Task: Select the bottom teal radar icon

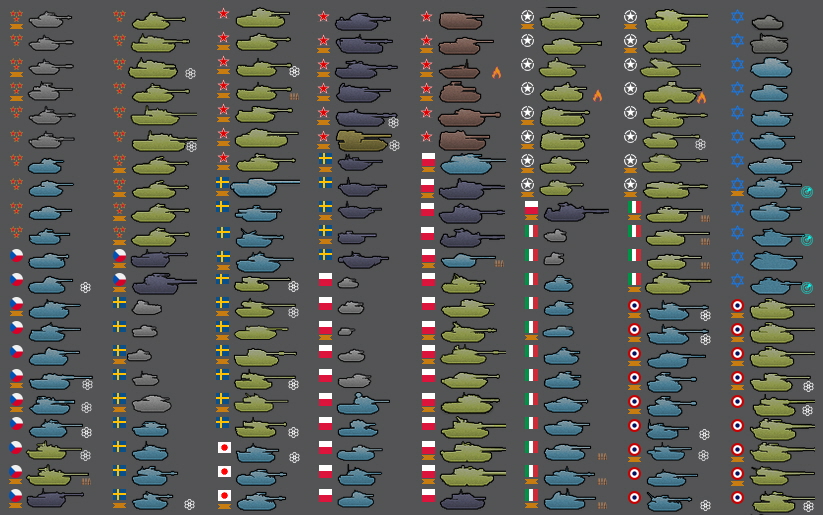Action: click(x=807, y=288)
